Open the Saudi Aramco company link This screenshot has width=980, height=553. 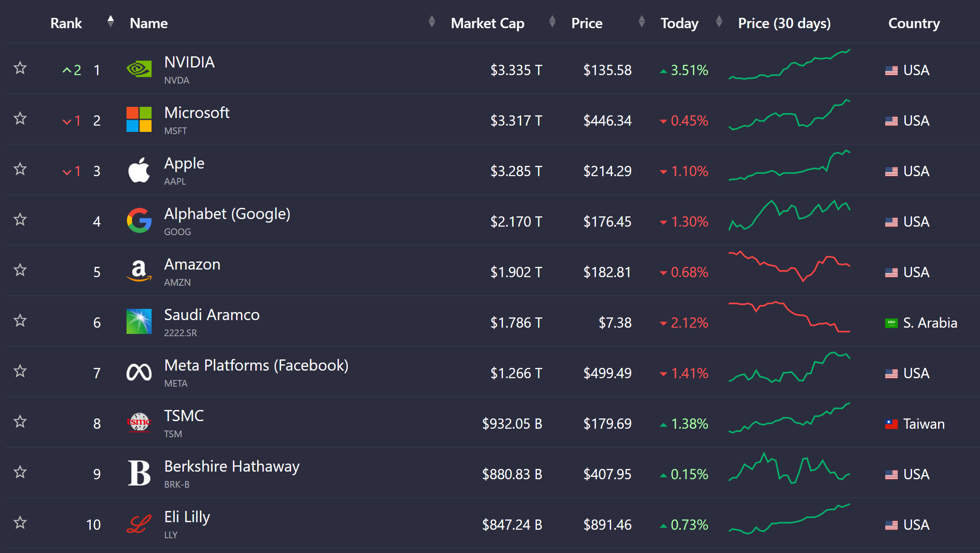[212, 315]
